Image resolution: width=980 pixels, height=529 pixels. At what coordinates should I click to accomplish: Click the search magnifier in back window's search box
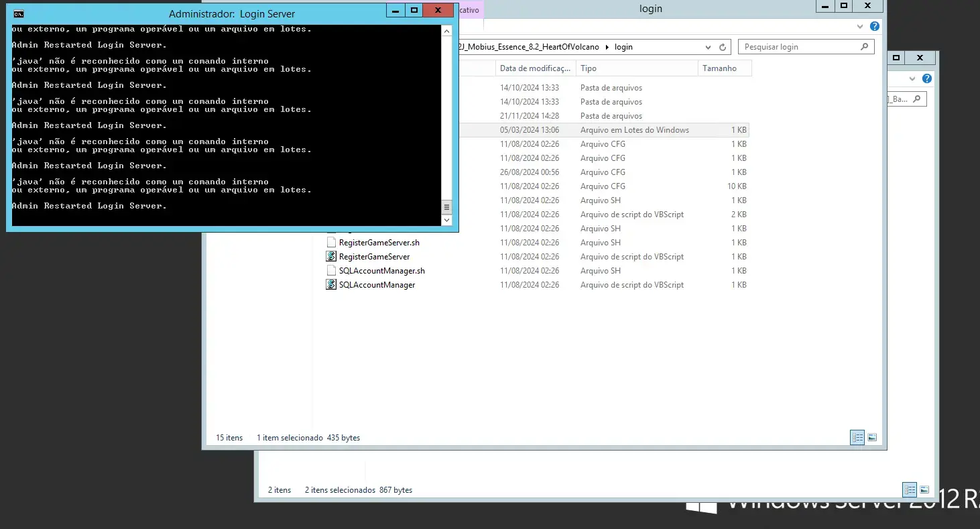click(917, 99)
